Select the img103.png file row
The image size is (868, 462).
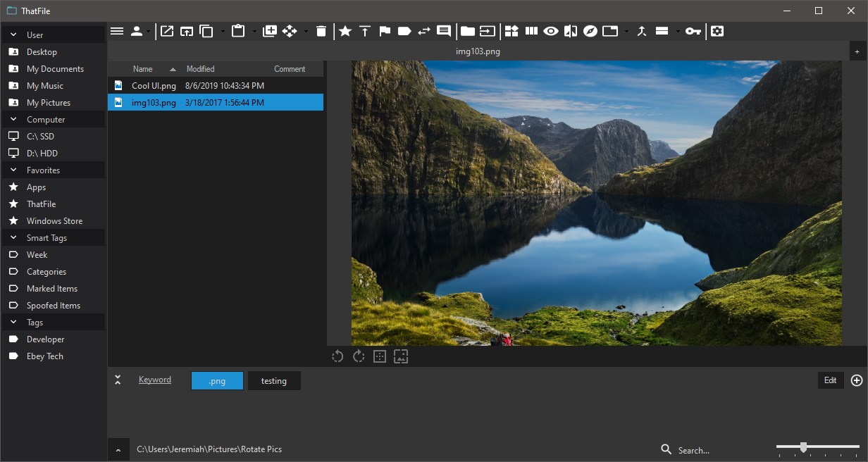pyautogui.click(x=216, y=102)
